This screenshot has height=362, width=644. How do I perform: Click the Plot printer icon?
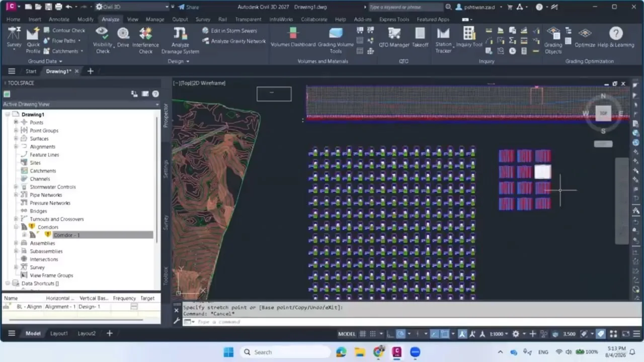(59, 7)
